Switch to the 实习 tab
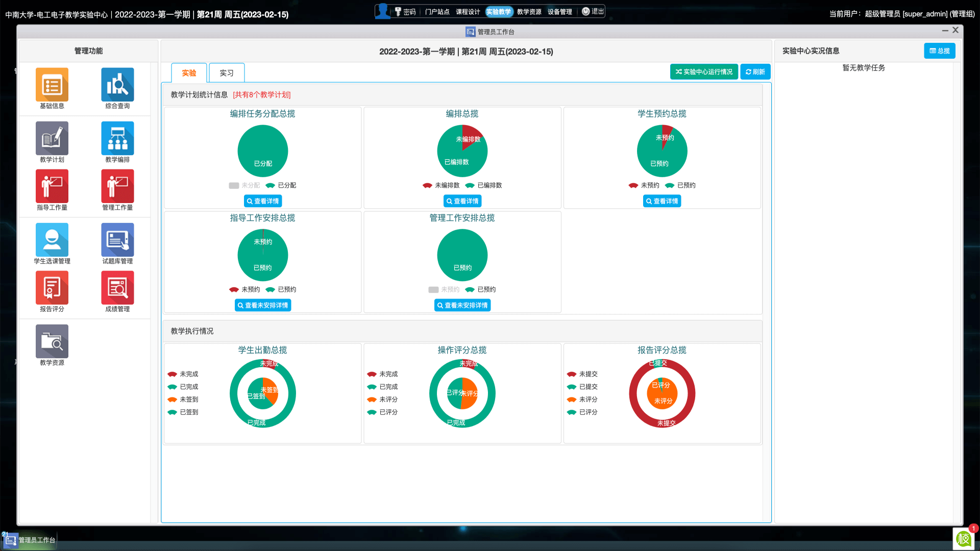The image size is (980, 551). pos(227,73)
